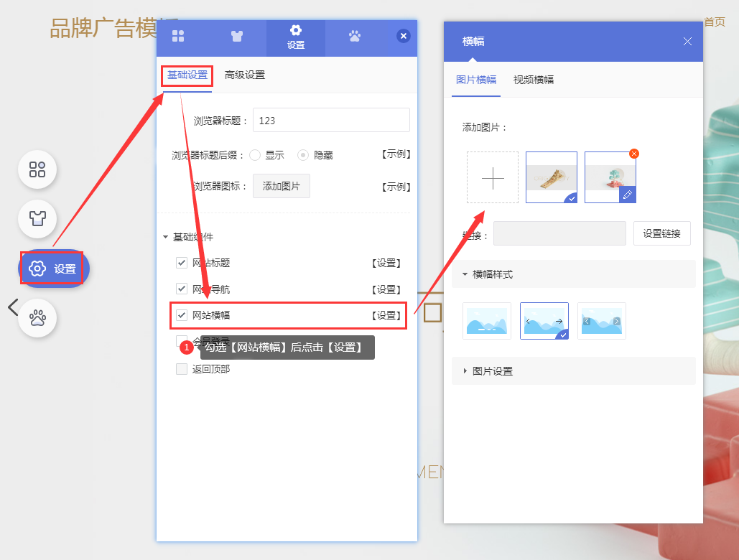The width and height of the screenshot is (739, 560).
Task: Delete the second banner image via orange X
Action: [633, 154]
